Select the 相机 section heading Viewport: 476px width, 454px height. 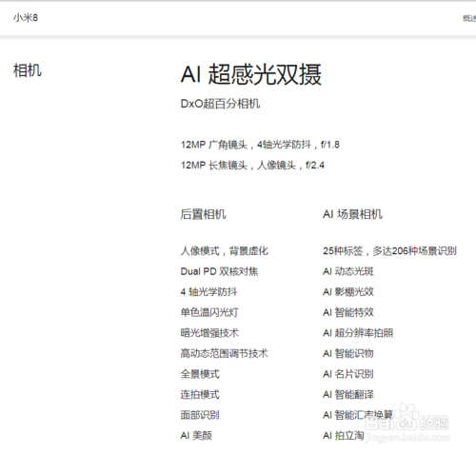click(x=28, y=70)
